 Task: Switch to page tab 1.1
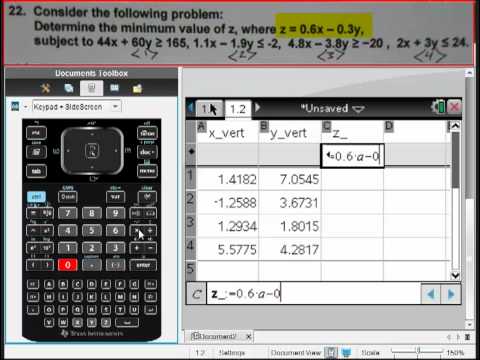pyautogui.click(x=209, y=109)
